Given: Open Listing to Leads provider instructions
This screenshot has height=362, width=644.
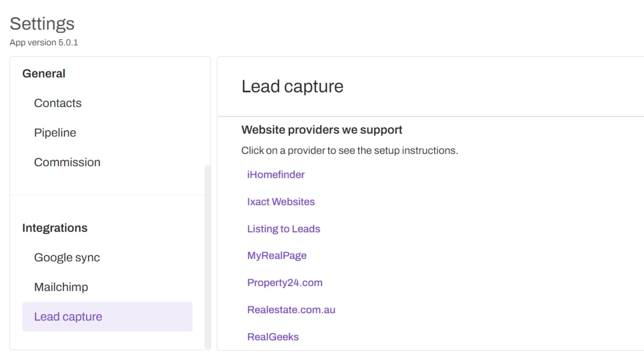Looking at the screenshot, I should click(283, 229).
